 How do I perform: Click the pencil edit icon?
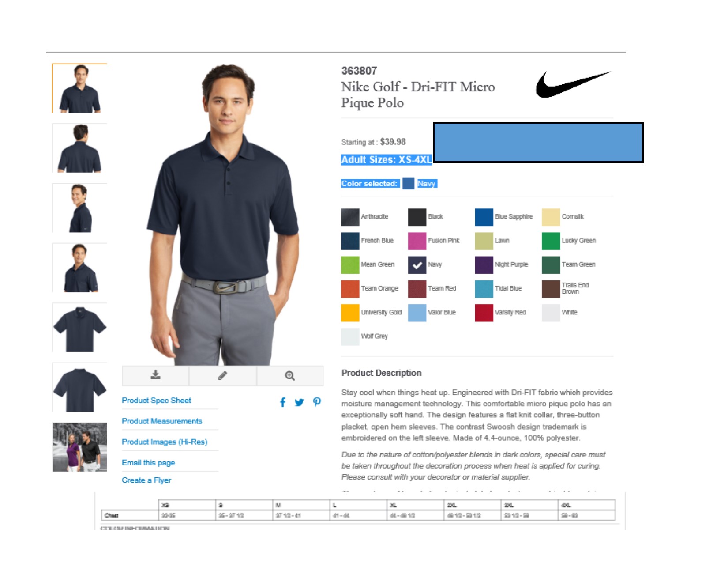coord(222,375)
